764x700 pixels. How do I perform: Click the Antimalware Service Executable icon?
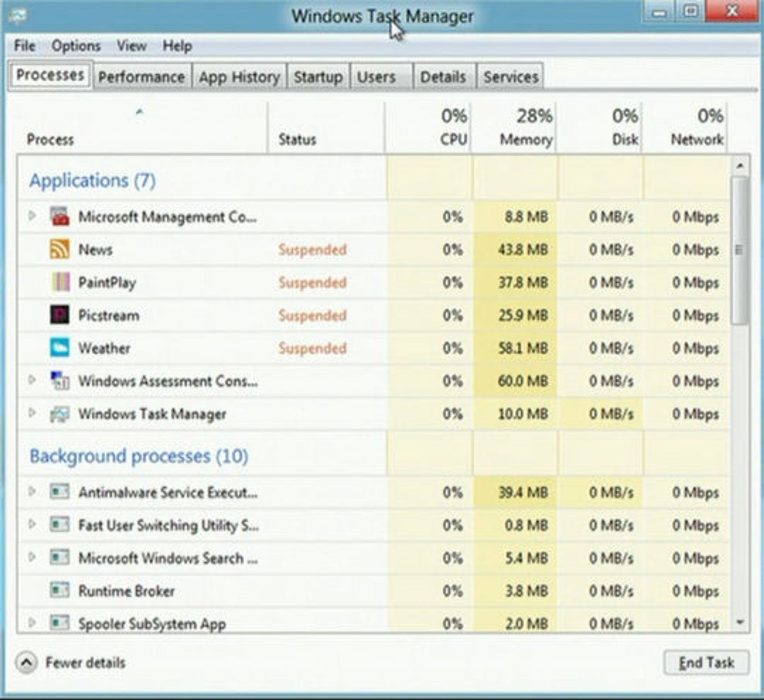click(60, 491)
